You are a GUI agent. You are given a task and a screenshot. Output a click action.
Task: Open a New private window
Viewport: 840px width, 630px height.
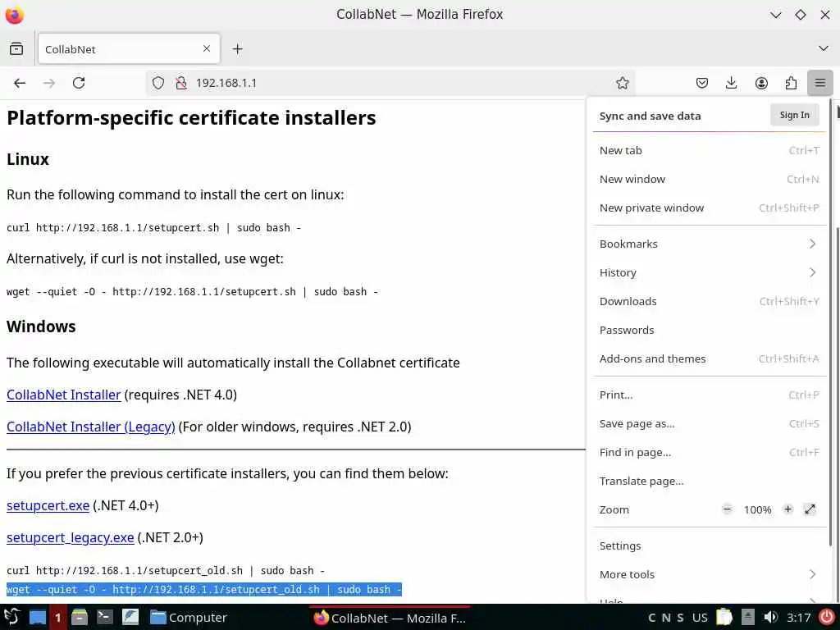710,208
